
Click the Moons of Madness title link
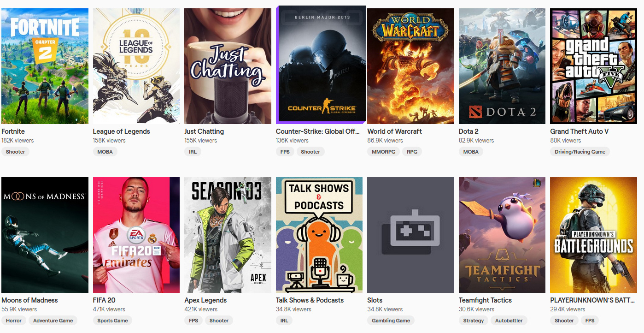coord(29,300)
